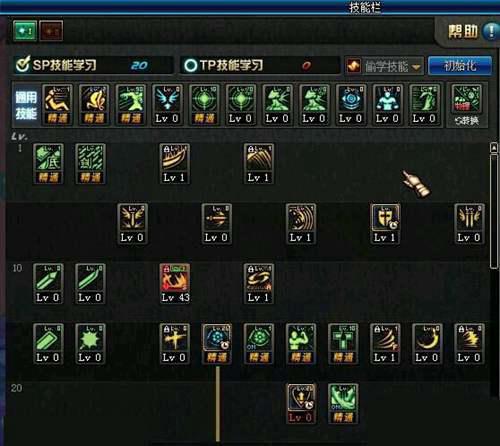Click the shield with up arrow skill
This screenshot has width=500, height=446.
click(x=301, y=403)
